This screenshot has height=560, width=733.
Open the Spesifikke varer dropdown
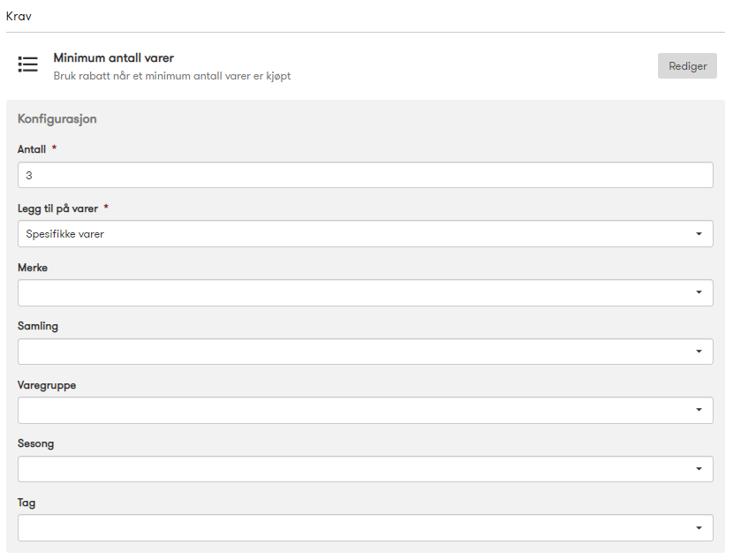[366, 234]
